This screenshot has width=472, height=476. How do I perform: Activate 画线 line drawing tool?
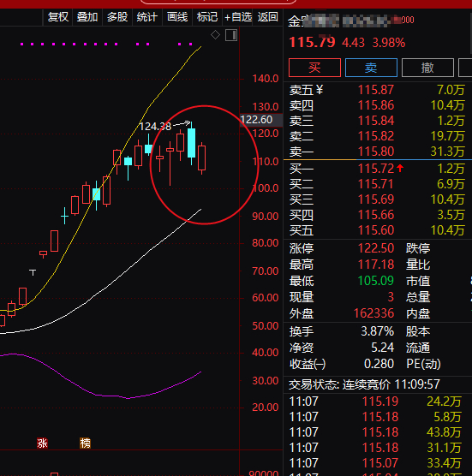(x=177, y=17)
